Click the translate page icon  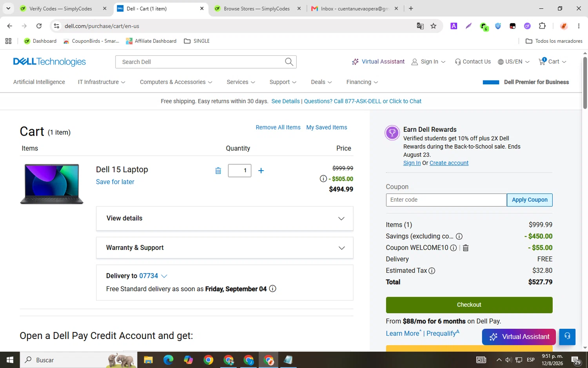(x=420, y=26)
